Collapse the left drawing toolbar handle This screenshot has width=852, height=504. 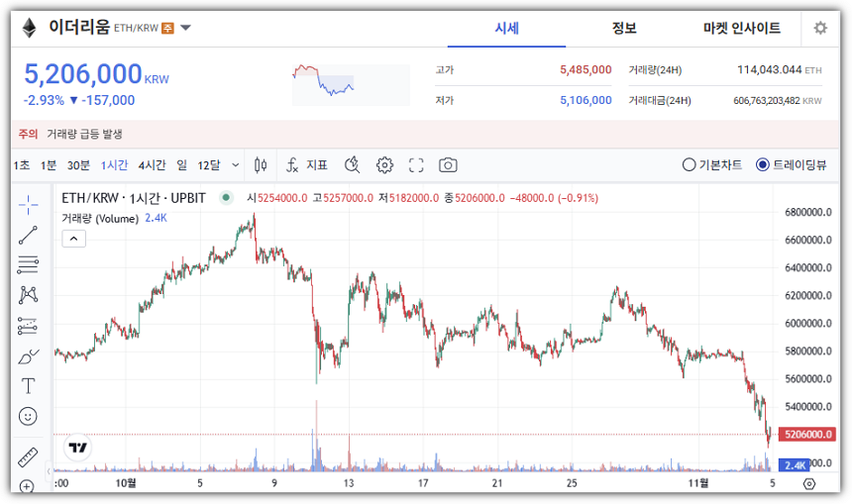point(49,471)
